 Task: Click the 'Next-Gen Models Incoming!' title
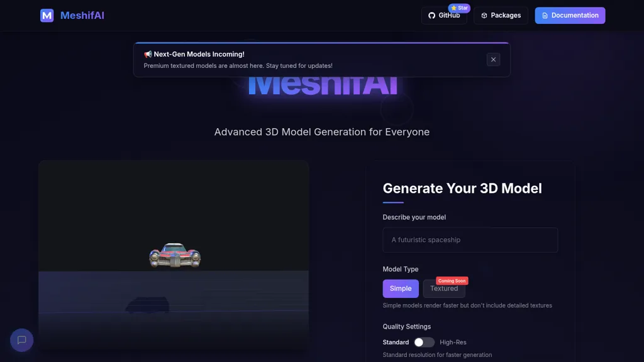pos(199,54)
